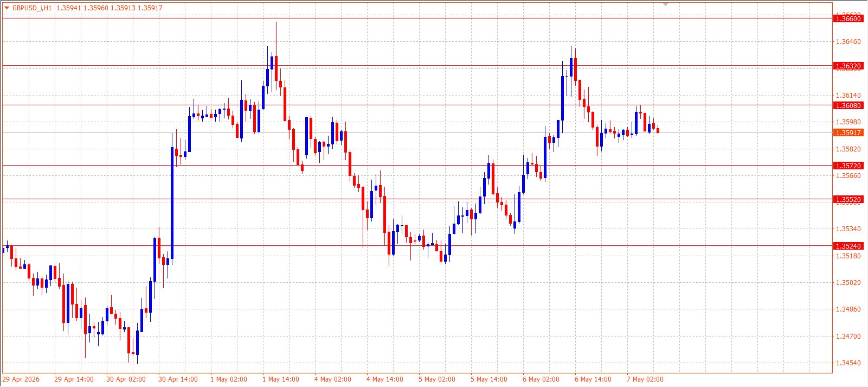Screen dimensions: 868x387
Task: Click the 5 May 02:00 time label
Action: [x=437, y=379]
